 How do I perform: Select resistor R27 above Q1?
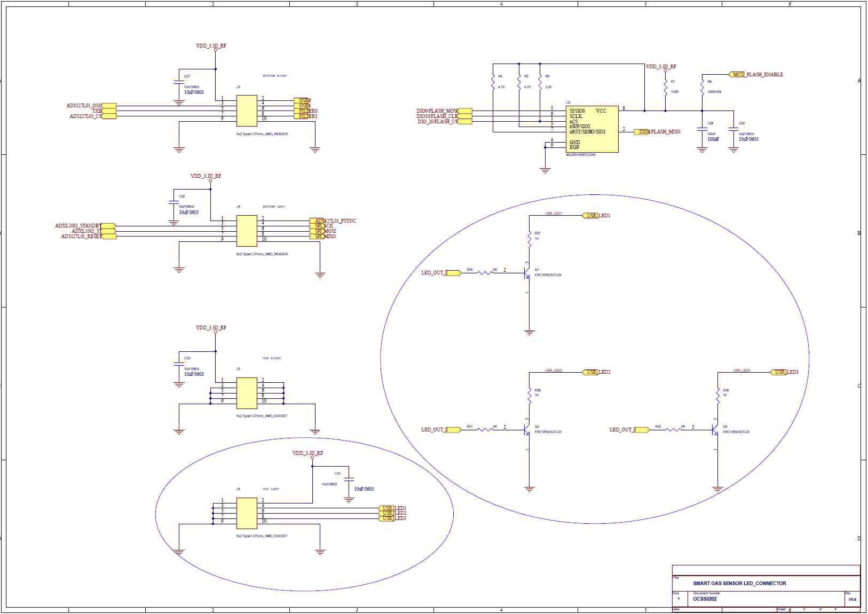529,239
